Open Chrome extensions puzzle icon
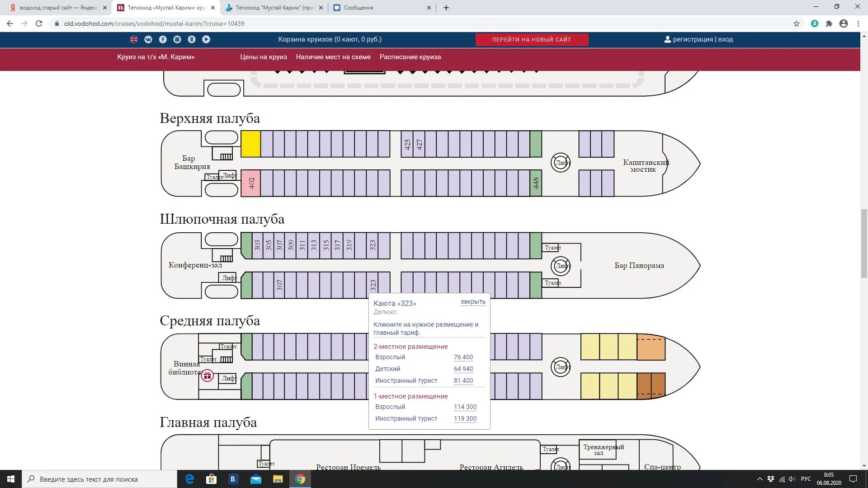 pos(829,23)
